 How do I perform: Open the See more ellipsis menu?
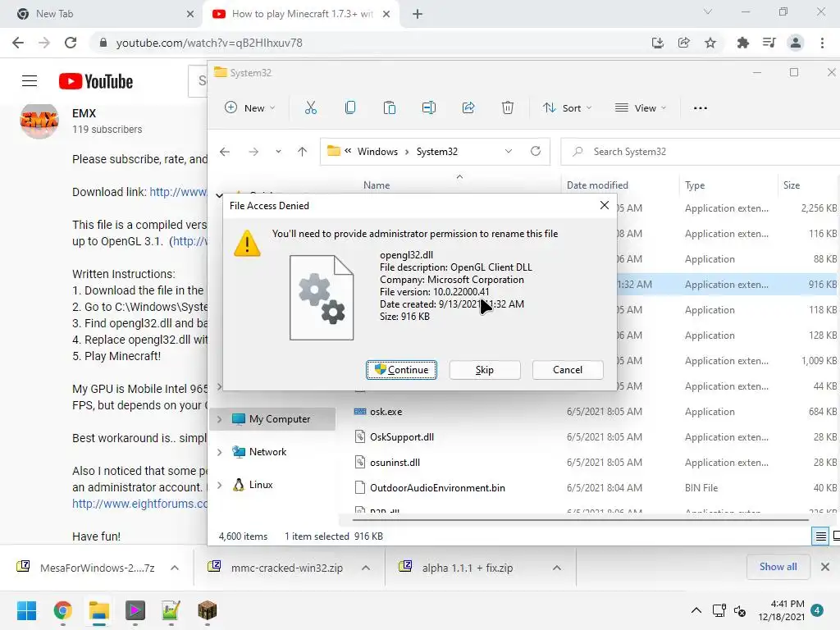701,107
